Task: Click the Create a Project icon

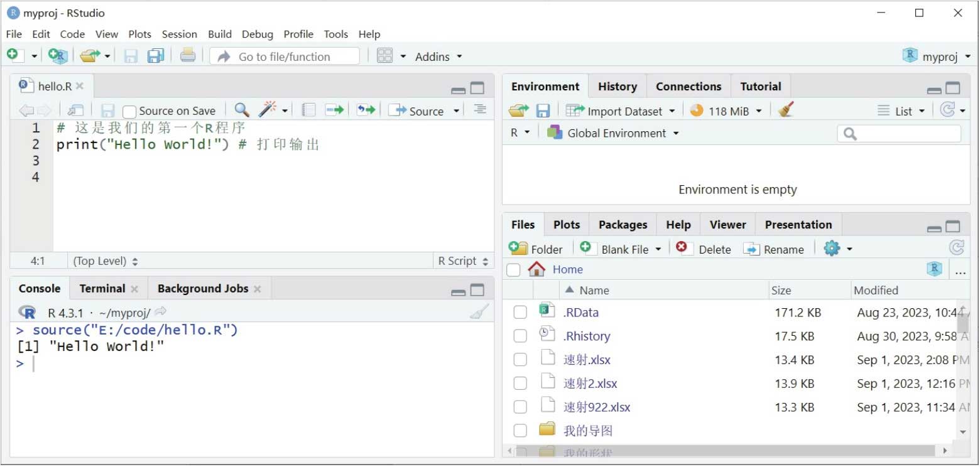Action: [x=58, y=56]
